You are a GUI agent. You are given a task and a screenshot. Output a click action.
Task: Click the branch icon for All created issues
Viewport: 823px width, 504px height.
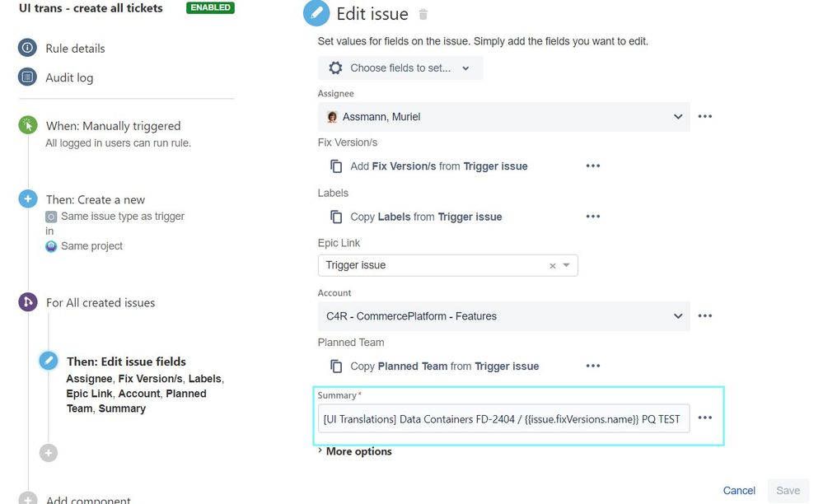click(x=28, y=302)
